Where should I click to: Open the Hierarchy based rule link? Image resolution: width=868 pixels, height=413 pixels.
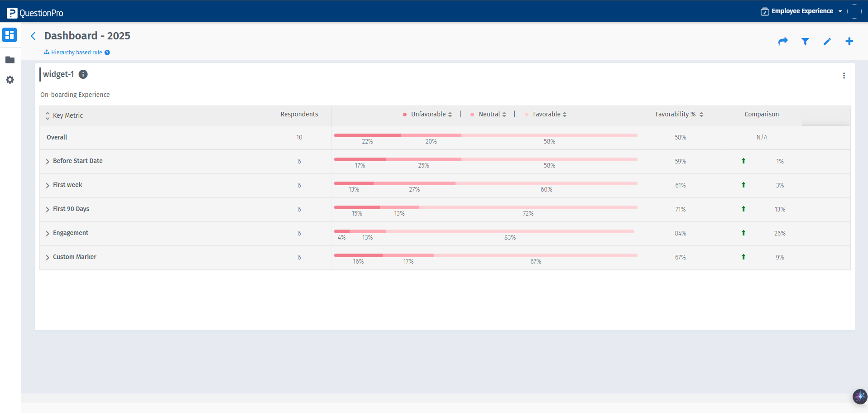point(77,52)
